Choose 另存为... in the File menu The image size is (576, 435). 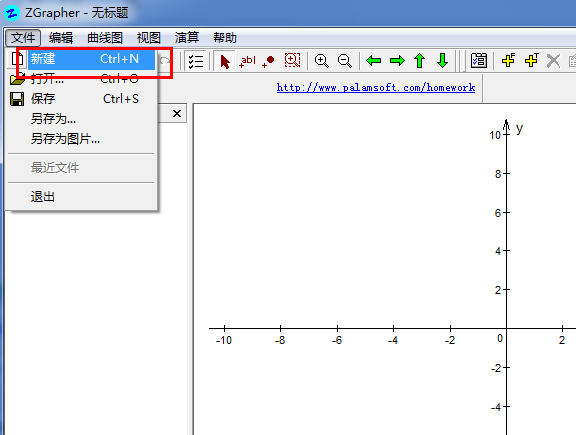pyautogui.click(x=82, y=119)
